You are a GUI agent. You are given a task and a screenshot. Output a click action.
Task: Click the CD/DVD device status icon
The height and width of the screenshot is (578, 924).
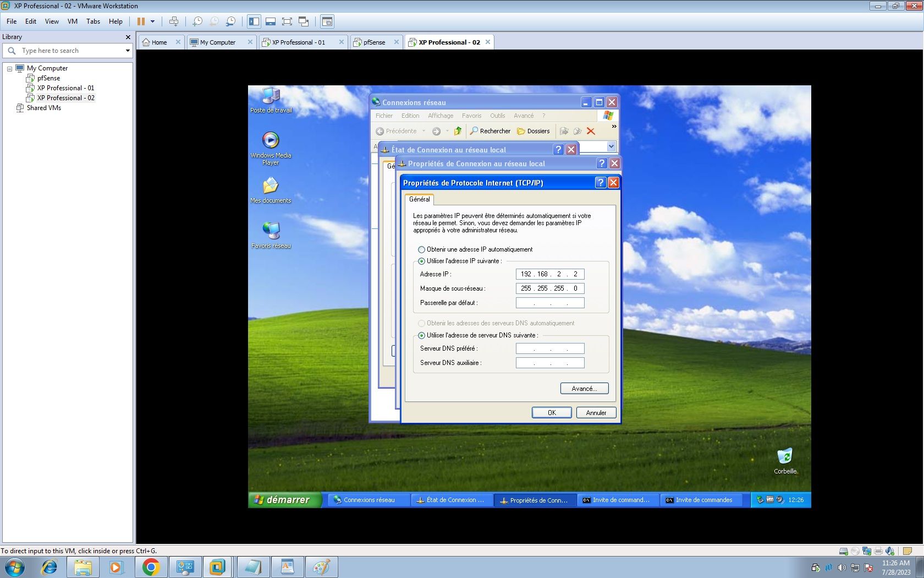tap(855, 551)
